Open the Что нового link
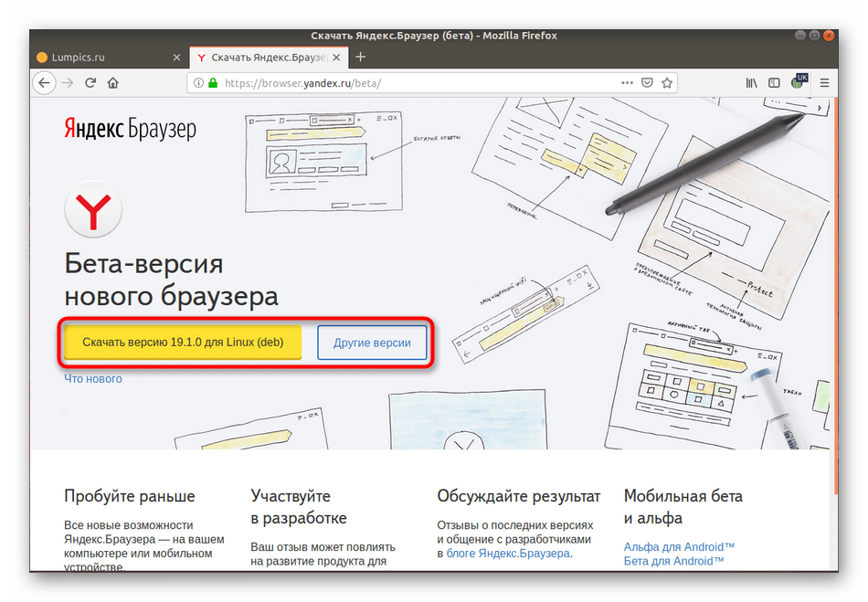Viewport: 868px width, 602px height. pyautogui.click(x=92, y=378)
